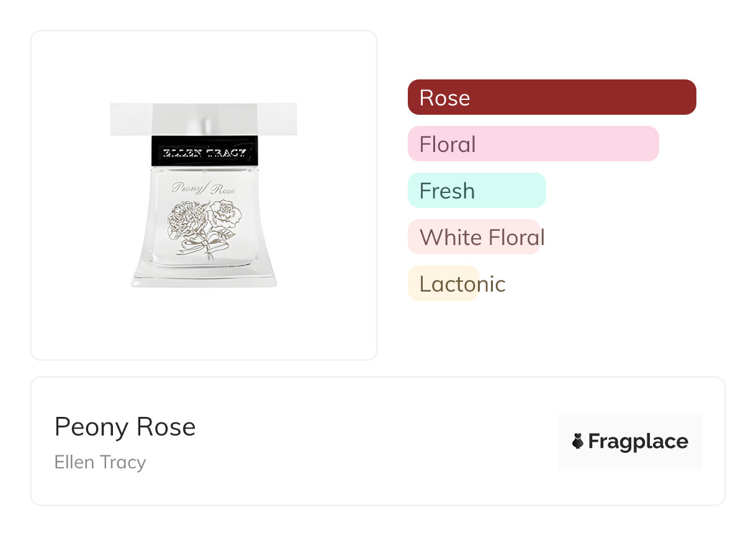The height and width of the screenshot is (536, 756).
Task: Click the small Fragplace bottle logo icon
Action: [x=578, y=441]
